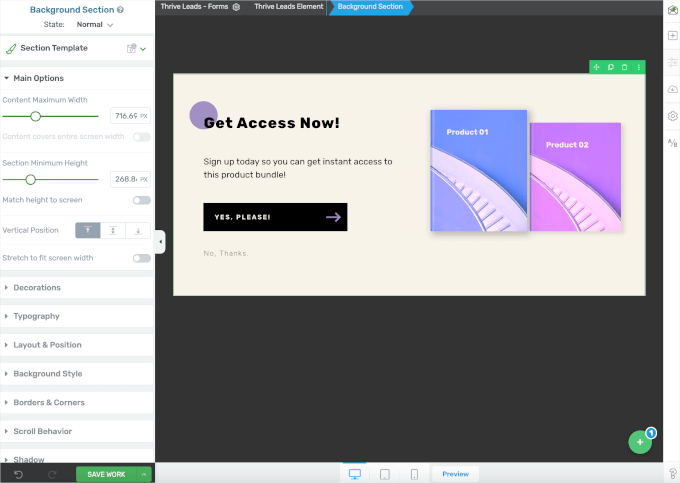This screenshot has height=483, width=680.
Task: Click the Preview button
Action: 455,474
